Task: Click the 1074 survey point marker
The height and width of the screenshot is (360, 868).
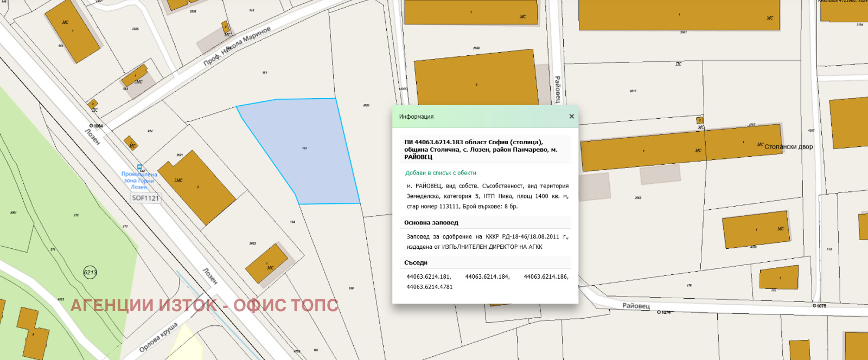Action: point(659,312)
